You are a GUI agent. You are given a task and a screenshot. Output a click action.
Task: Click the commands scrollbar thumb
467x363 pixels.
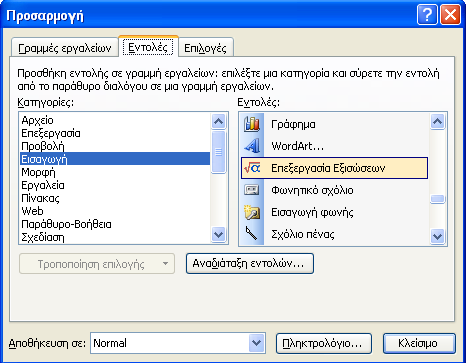[437, 199]
